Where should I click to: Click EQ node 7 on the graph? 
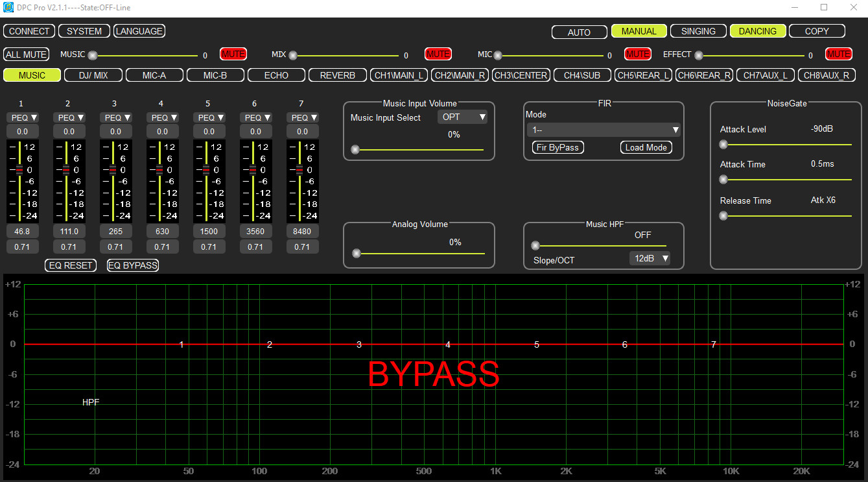[x=714, y=344]
